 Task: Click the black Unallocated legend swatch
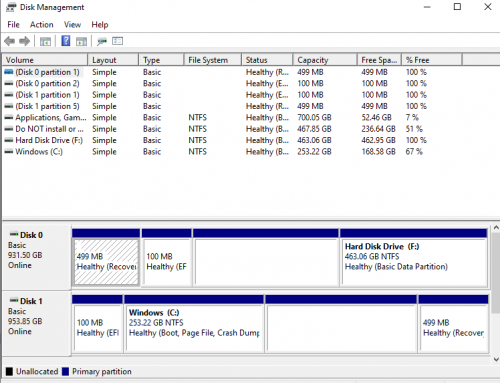point(9,371)
